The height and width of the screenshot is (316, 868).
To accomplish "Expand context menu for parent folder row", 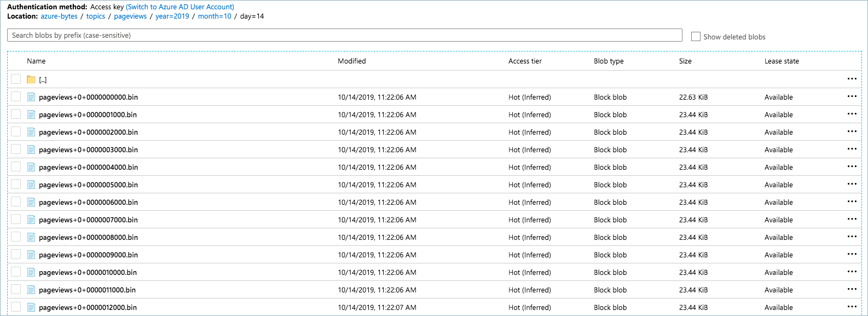I will [852, 79].
